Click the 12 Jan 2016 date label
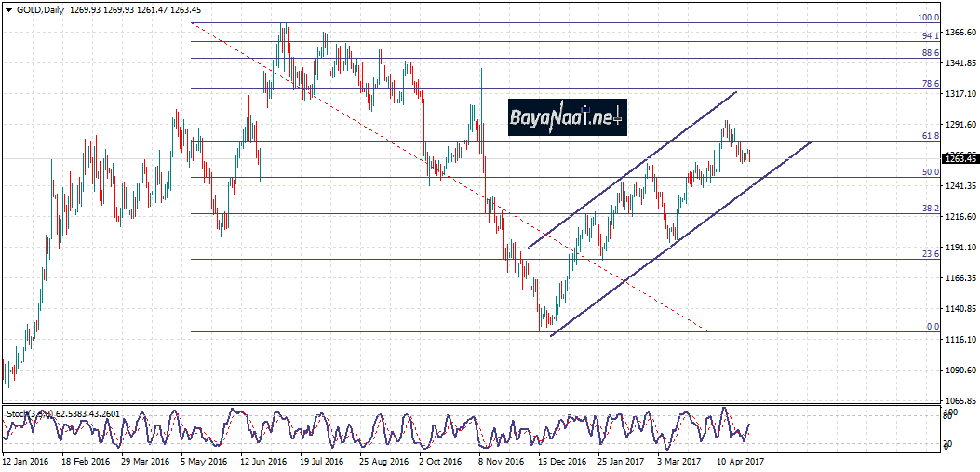 (x=25, y=461)
